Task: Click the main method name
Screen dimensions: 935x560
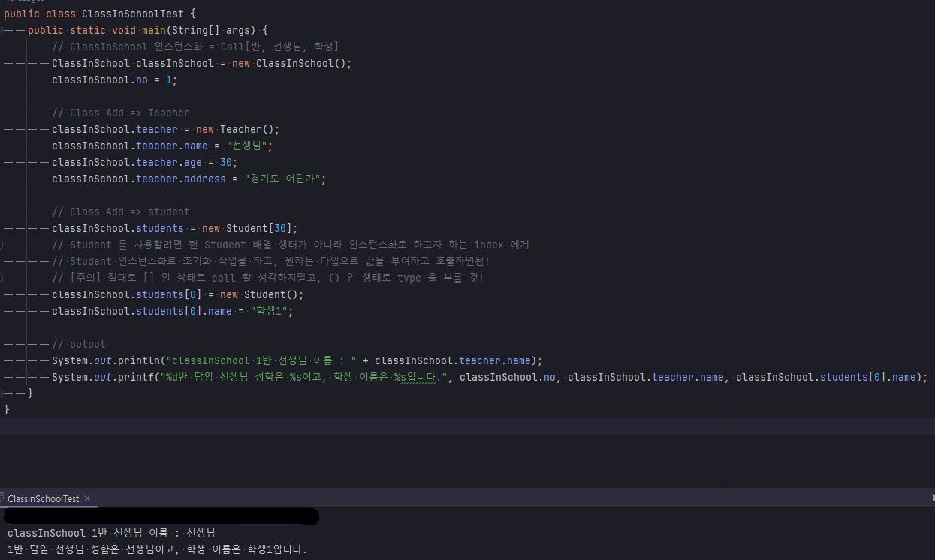Action: 154,31
